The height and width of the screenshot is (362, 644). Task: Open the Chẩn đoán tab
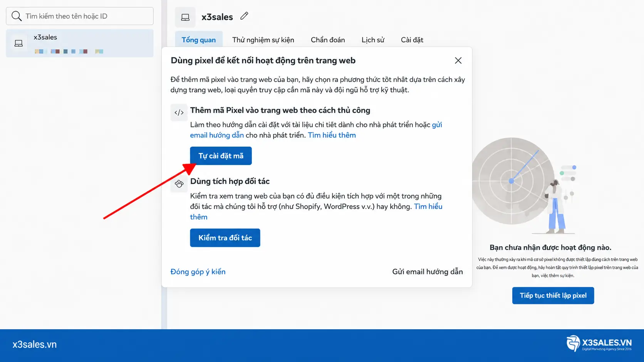[x=328, y=40]
